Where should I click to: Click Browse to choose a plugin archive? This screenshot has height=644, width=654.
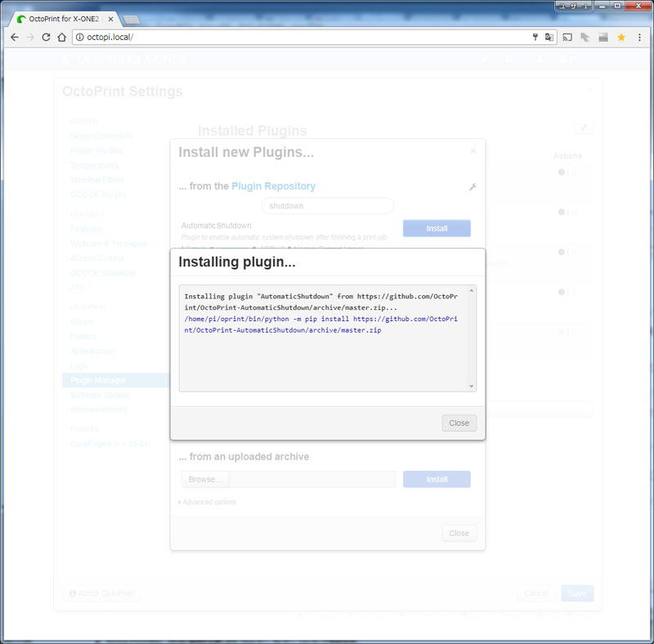coord(204,479)
